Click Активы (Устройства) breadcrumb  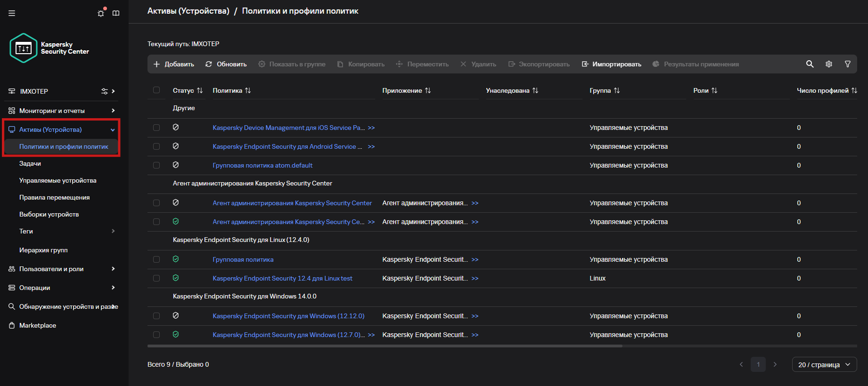(188, 11)
